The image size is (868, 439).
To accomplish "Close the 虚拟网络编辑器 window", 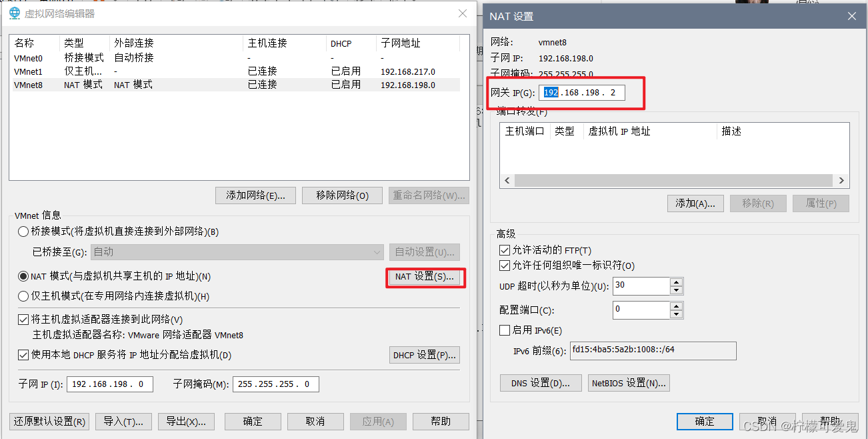I will [463, 13].
